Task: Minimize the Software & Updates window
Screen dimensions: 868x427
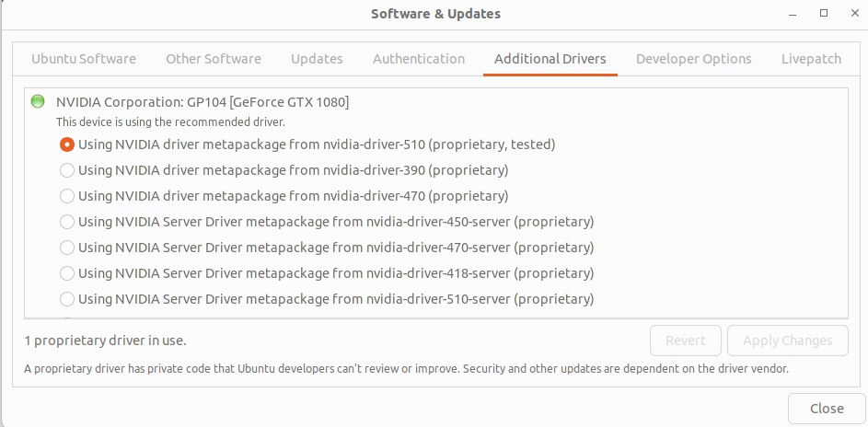Action: (x=793, y=13)
